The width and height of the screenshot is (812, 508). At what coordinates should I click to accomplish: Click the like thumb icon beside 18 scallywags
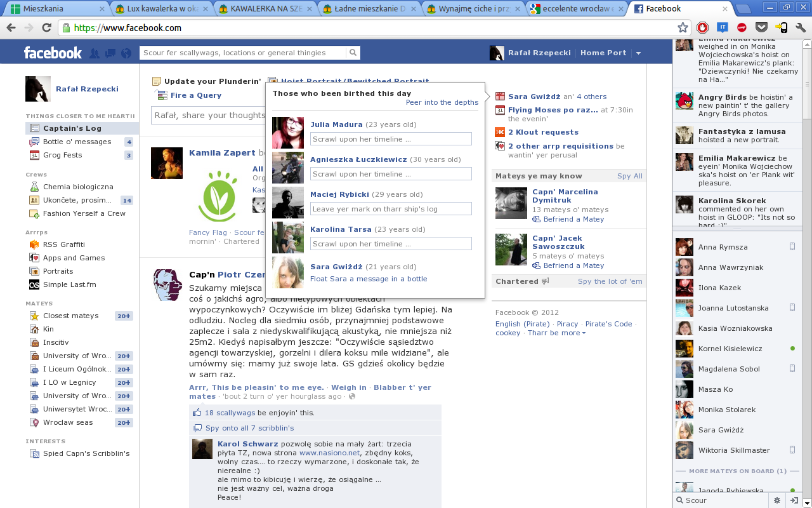coord(197,412)
